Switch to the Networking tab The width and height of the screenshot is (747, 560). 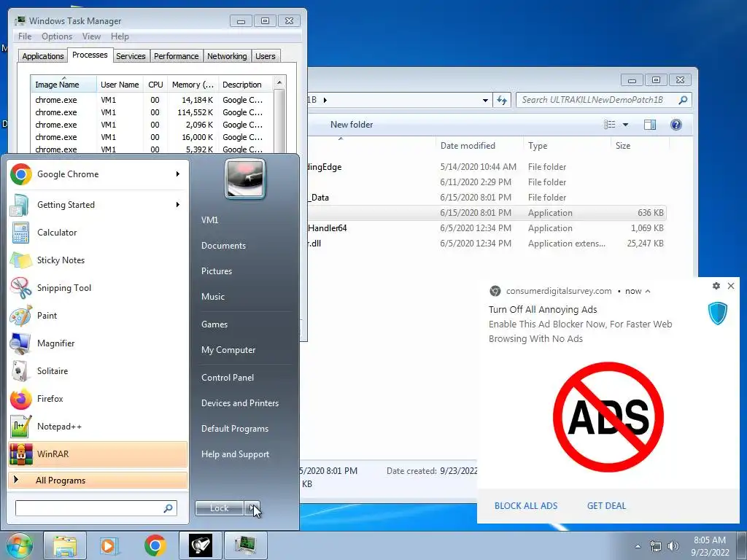tap(227, 56)
